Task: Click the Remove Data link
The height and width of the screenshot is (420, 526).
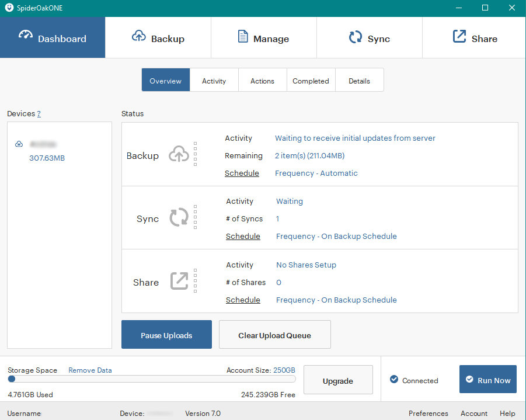Action: (90, 370)
